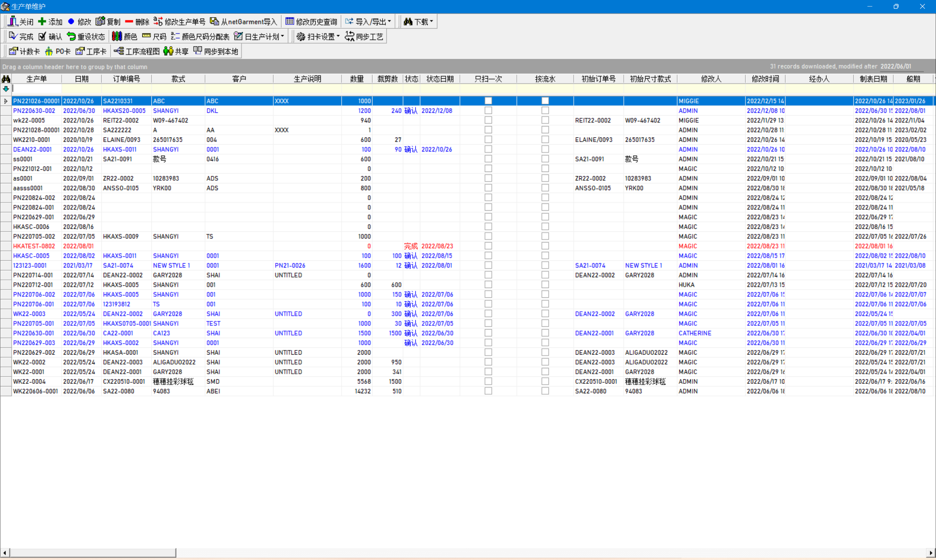Click the 同步工艺 sync icon
This screenshot has width=936, height=560.
tap(349, 36)
